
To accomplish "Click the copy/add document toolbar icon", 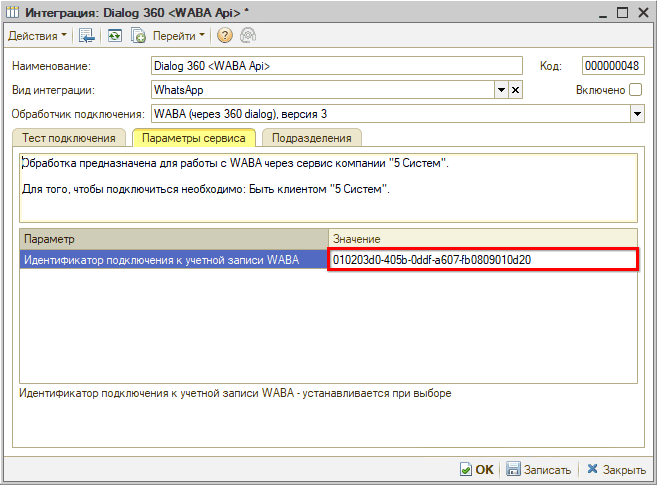I will [x=138, y=36].
